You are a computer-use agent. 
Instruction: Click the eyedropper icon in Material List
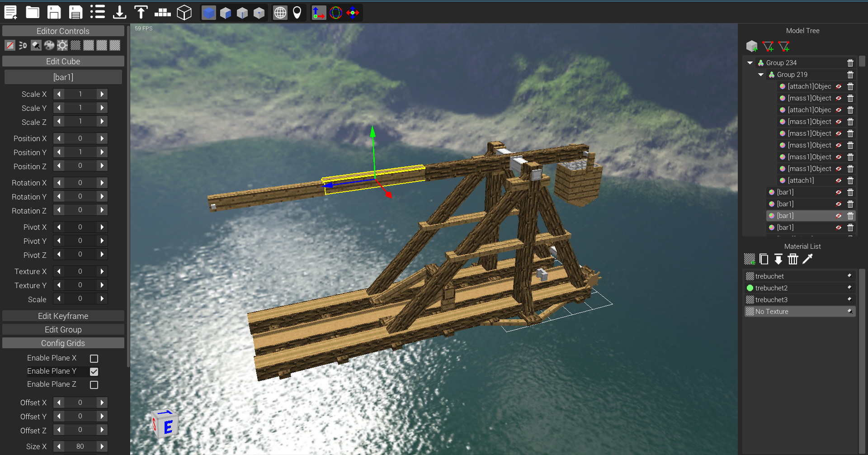pyautogui.click(x=807, y=259)
